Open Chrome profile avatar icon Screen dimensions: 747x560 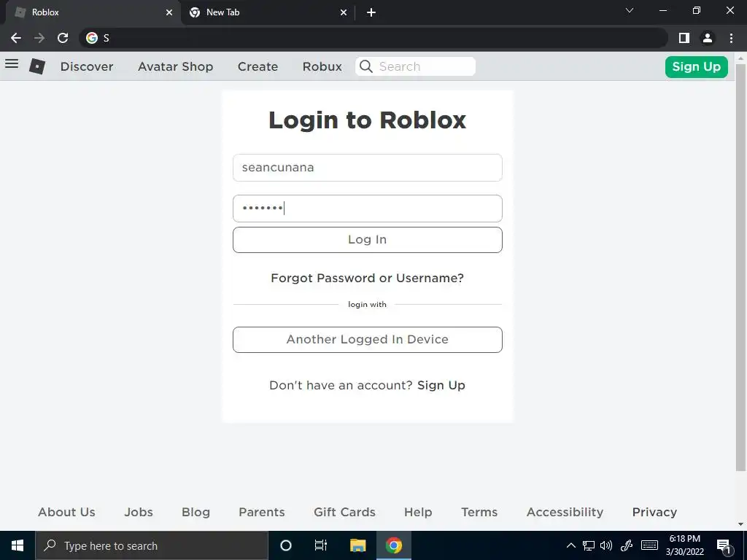click(708, 38)
